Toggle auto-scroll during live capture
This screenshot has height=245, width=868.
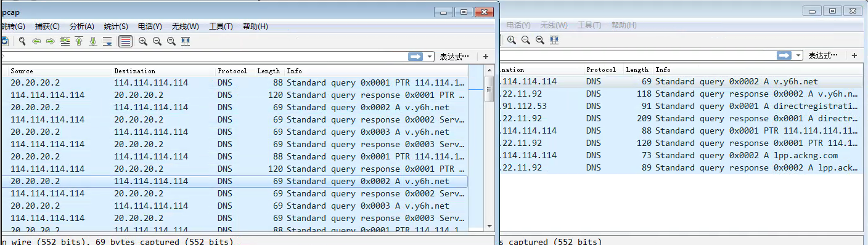tap(107, 41)
